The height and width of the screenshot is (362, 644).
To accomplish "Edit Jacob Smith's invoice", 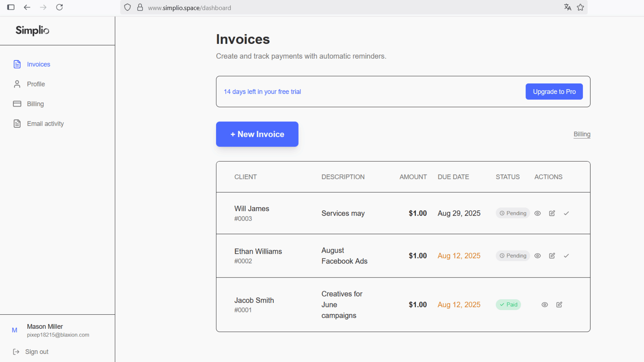I will (559, 304).
